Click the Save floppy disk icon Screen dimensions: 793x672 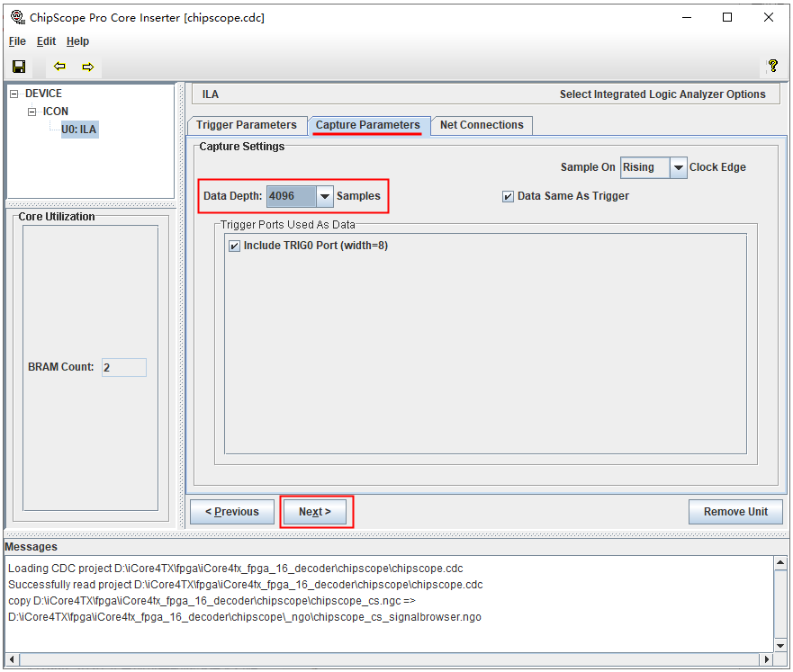(18, 67)
